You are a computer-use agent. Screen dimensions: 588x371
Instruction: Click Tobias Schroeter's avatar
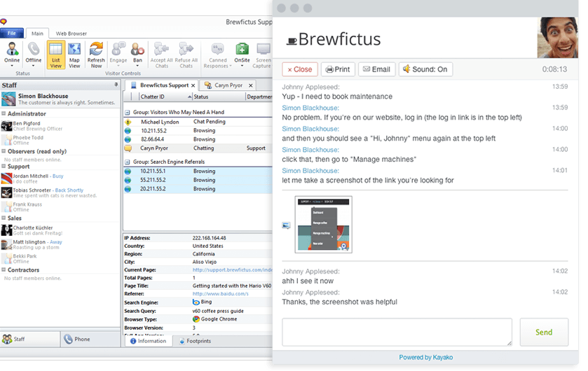6,192
